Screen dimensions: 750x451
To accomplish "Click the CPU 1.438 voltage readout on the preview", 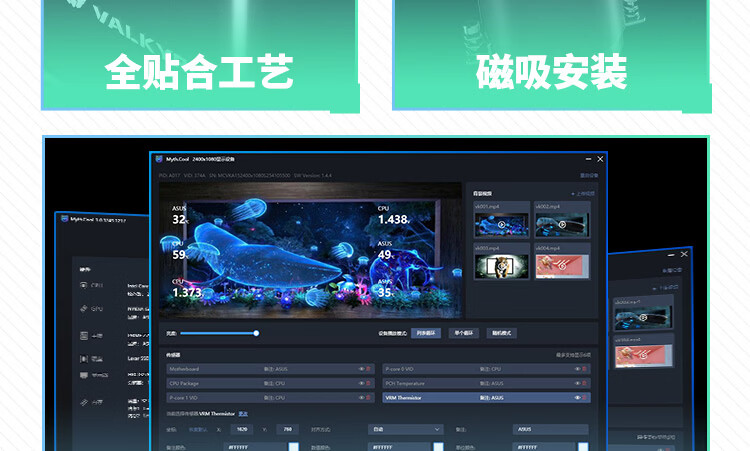I will coord(394,216).
